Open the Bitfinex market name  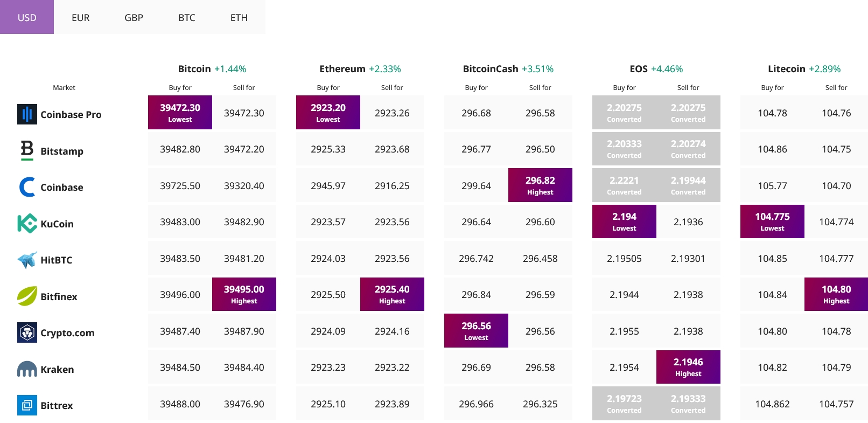pyautogui.click(x=59, y=296)
